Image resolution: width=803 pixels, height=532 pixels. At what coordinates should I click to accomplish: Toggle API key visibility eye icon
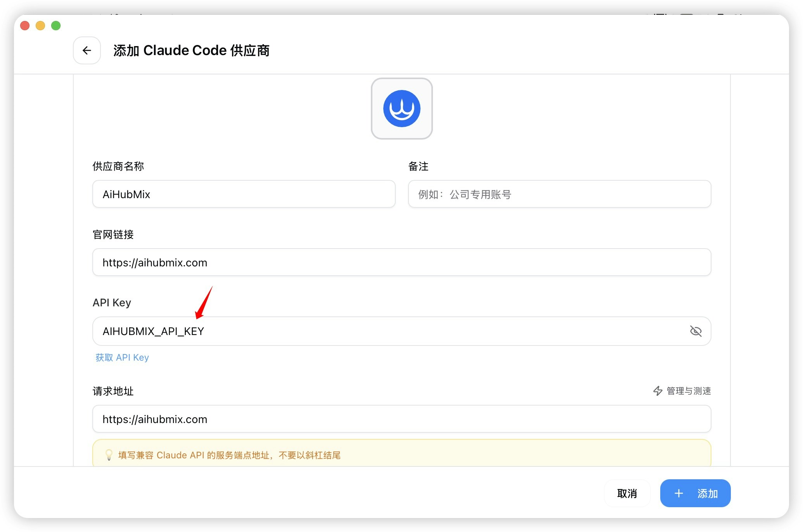[696, 331]
